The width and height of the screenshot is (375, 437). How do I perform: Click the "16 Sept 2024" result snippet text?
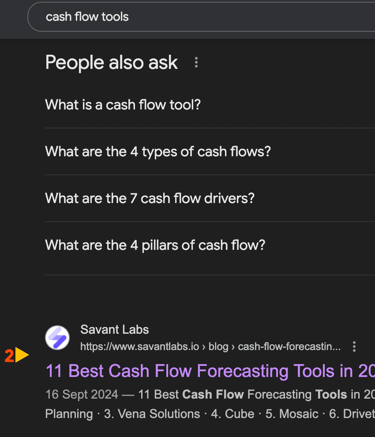click(82, 394)
